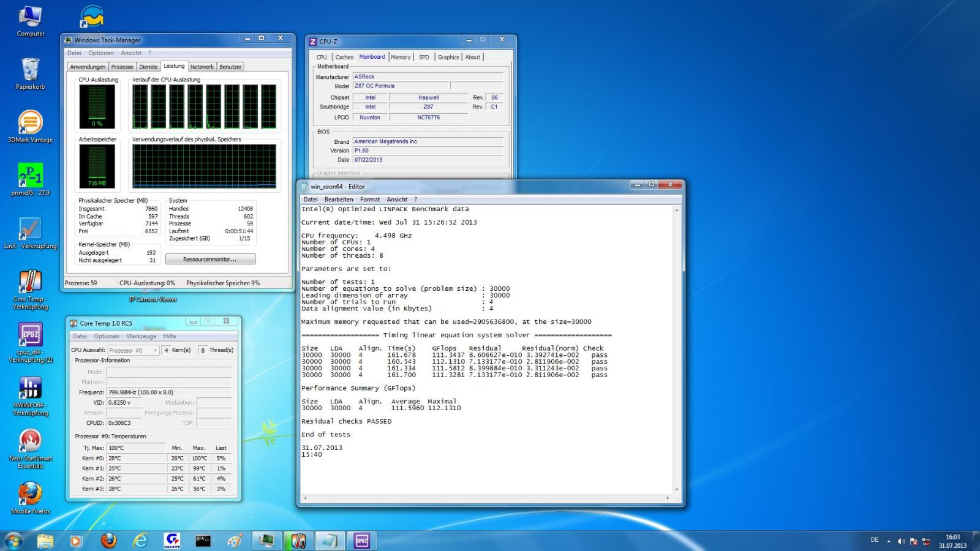Image resolution: width=980 pixels, height=551 pixels.
Task: Switch to Caches tab in CPU-Z
Action: (344, 57)
